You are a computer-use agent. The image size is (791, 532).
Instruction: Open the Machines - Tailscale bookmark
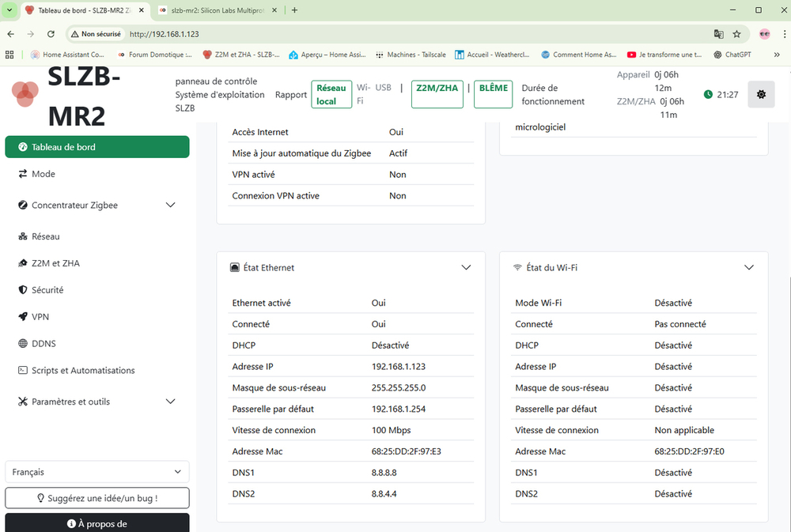coord(411,55)
